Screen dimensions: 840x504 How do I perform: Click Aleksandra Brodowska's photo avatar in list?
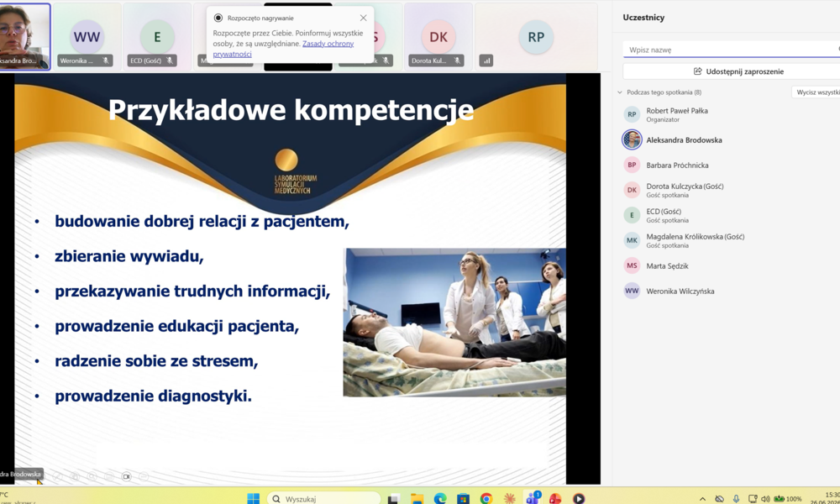pos(632,139)
